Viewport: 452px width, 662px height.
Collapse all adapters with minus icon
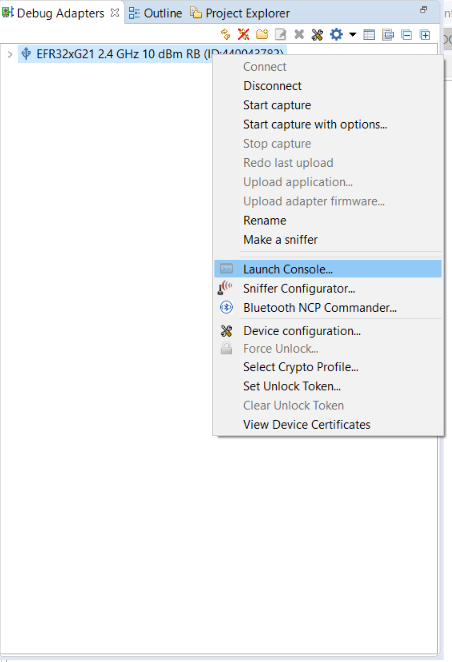[407, 35]
